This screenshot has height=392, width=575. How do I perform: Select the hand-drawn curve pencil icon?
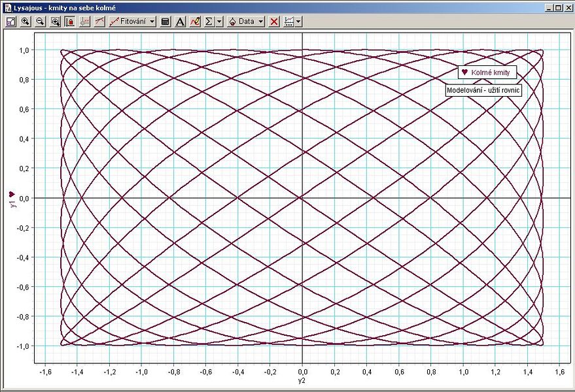(x=195, y=22)
